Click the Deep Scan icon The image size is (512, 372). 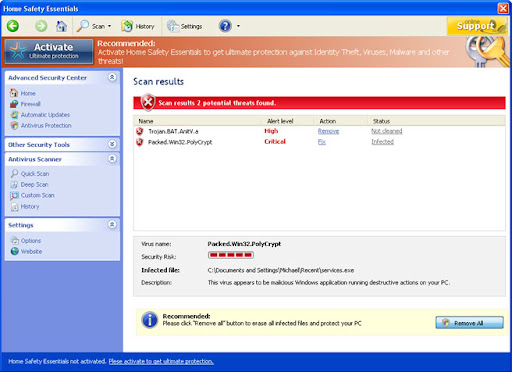14,184
